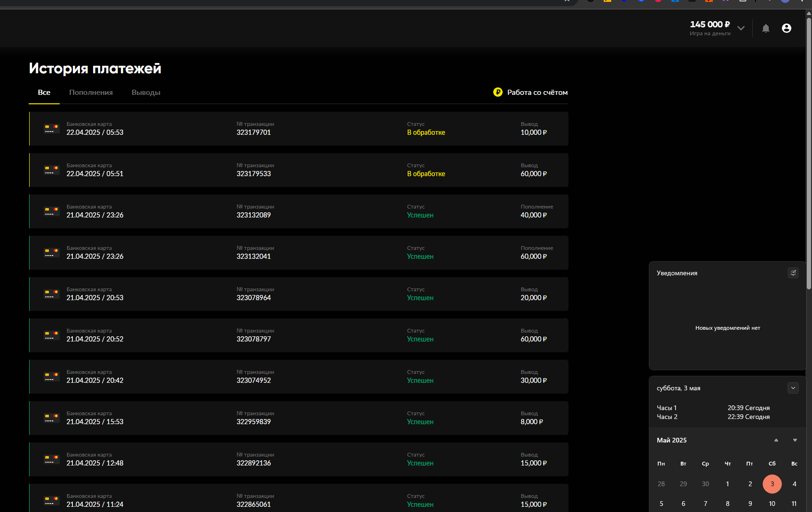Viewport: 812px width, 512px height.
Task: Click card icon of transaction 322959839
Action: click(51, 418)
